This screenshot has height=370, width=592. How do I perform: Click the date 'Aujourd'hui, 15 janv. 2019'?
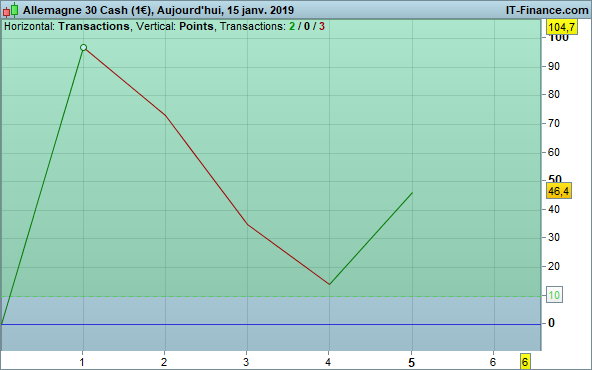point(225,10)
